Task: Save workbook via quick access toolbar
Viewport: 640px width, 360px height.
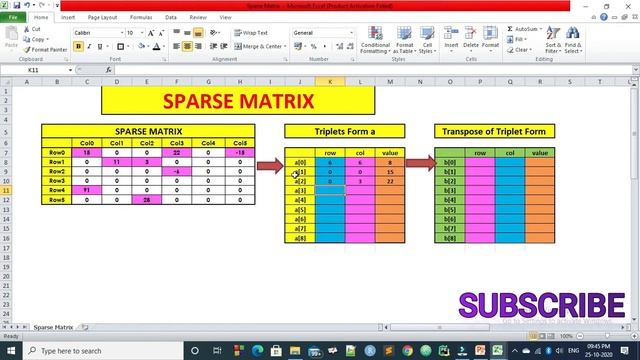Action: tap(17, 5)
